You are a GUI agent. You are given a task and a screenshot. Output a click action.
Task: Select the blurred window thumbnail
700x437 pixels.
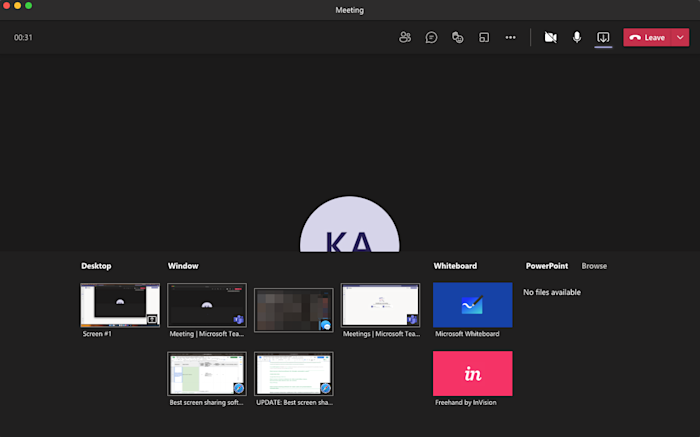pos(293,310)
